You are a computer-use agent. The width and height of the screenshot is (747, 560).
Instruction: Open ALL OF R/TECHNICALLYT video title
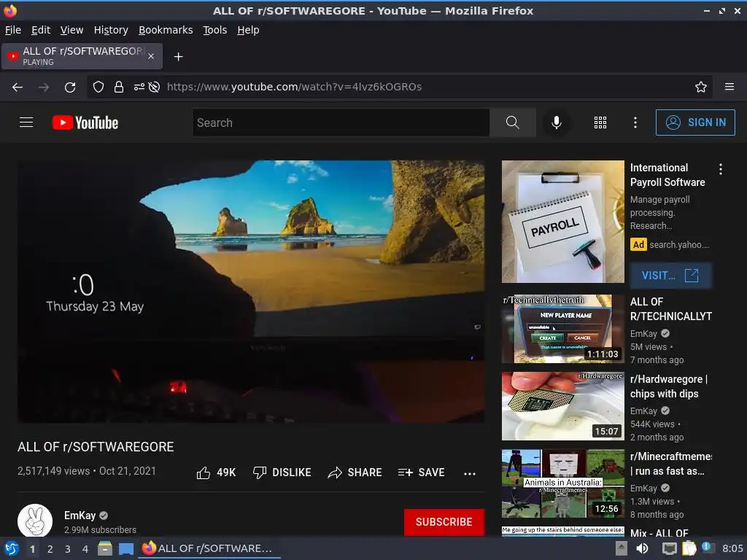(671, 308)
